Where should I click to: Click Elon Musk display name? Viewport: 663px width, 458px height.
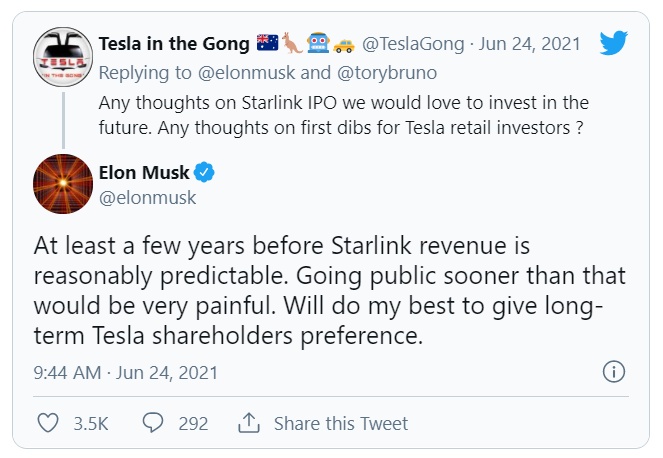pos(145,173)
